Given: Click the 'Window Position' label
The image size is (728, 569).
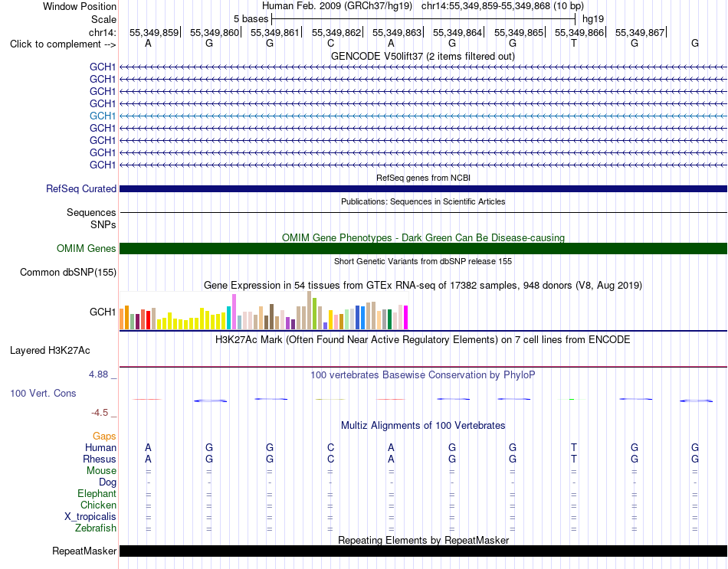Looking at the screenshot, I should click(x=80, y=6).
